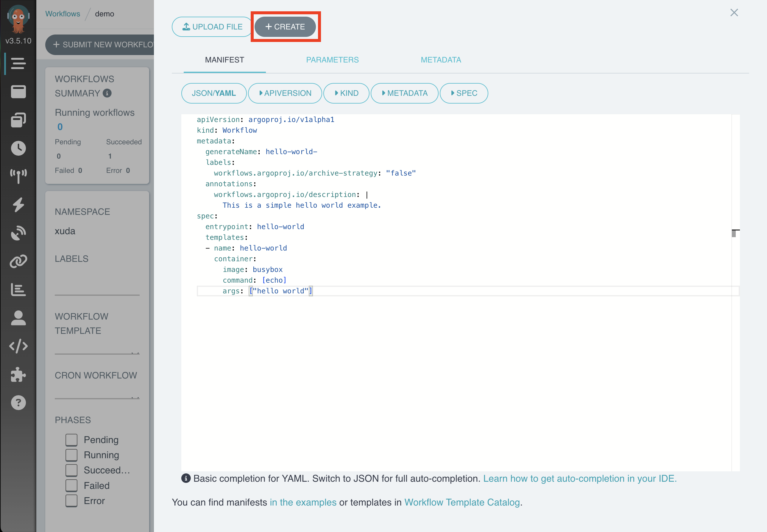Viewport: 767px width, 532px height.
Task: Click Workflows Summary info icon
Action: 107,93
